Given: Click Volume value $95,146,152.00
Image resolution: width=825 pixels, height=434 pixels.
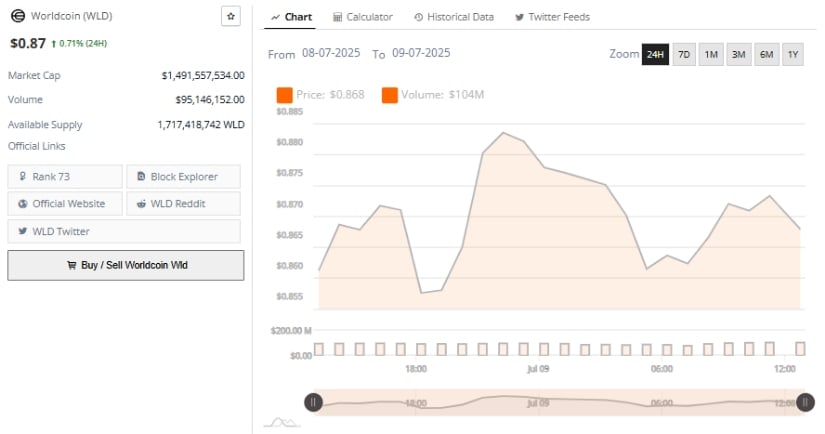Looking at the screenshot, I should point(210,99).
